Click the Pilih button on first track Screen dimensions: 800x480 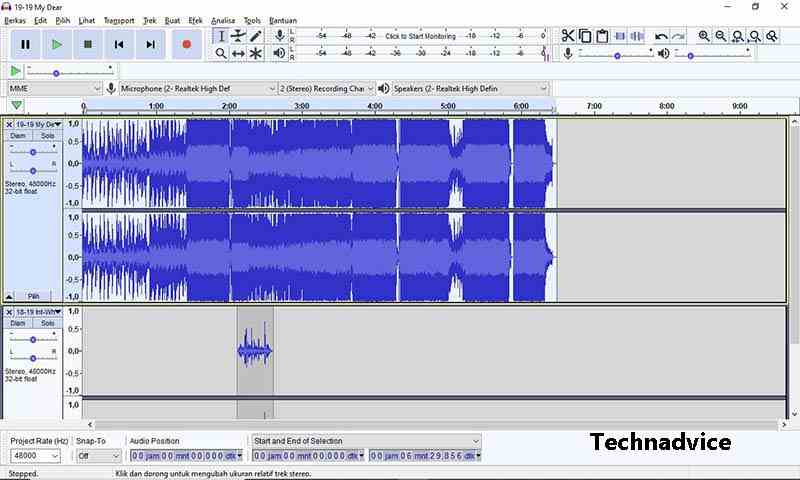(x=34, y=296)
